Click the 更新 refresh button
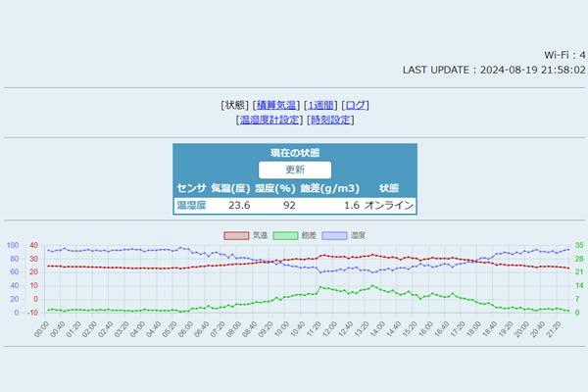588x392 pixels. click(294, 170)
